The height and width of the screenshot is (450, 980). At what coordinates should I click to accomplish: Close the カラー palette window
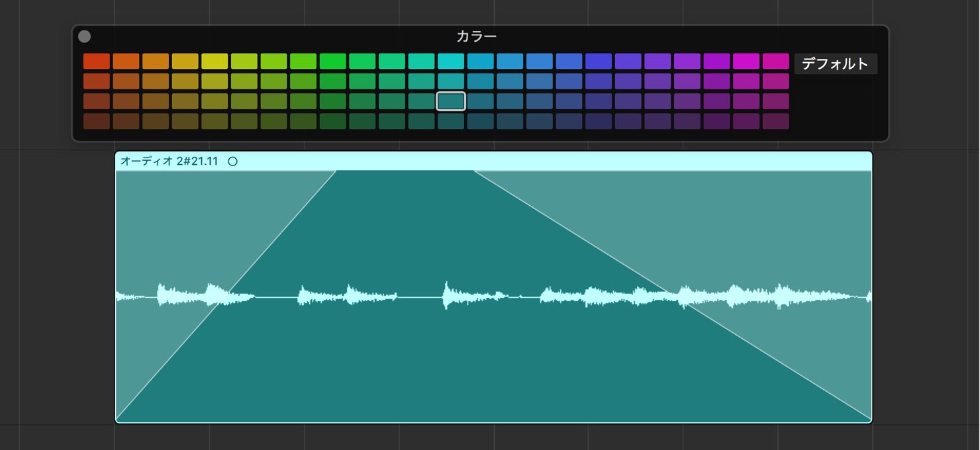point(84,36)
